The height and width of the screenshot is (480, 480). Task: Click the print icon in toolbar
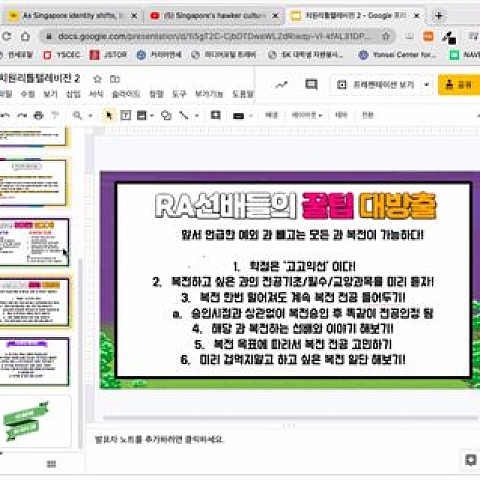pos(39,116)
